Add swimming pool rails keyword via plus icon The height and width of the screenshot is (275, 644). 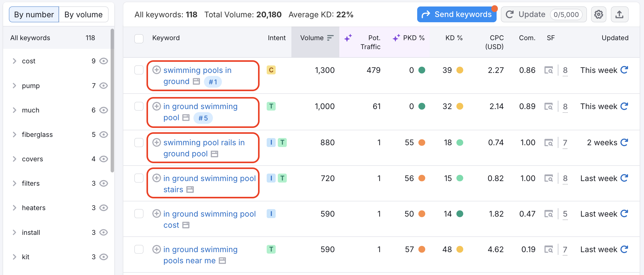tap(157, 142)
